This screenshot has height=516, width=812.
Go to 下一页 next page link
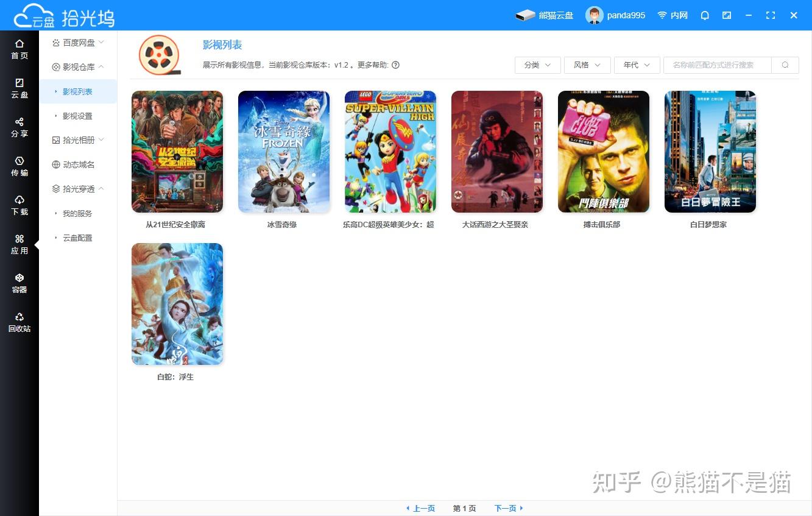tap(506, 507)
